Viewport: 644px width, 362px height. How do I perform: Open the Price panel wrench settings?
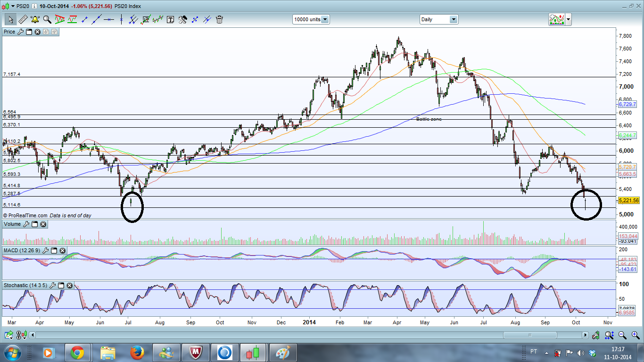(x=20, y=32)
